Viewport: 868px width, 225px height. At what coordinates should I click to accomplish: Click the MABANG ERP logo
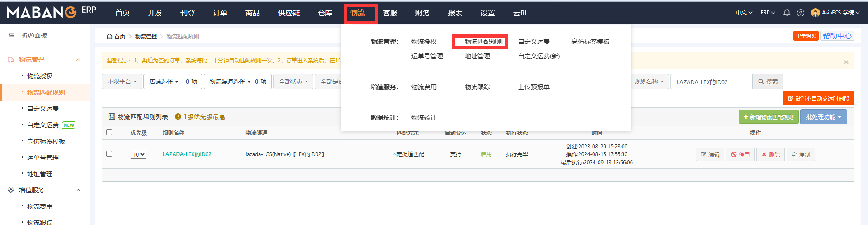[52, 12]
